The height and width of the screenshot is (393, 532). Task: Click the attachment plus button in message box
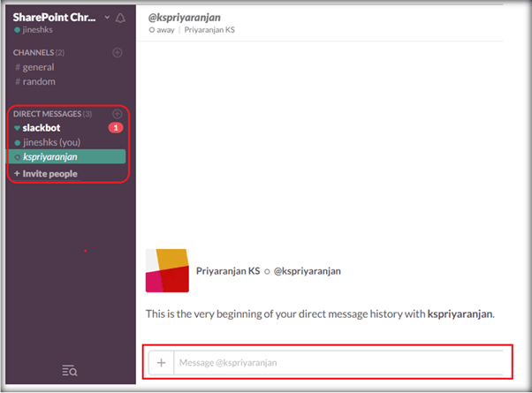[162, 363]
